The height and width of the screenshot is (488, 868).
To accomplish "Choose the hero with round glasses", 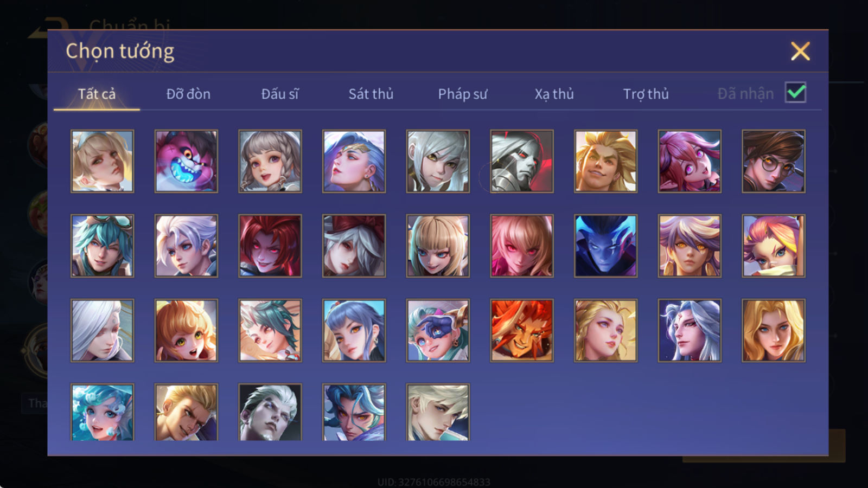I will point(773,161).
